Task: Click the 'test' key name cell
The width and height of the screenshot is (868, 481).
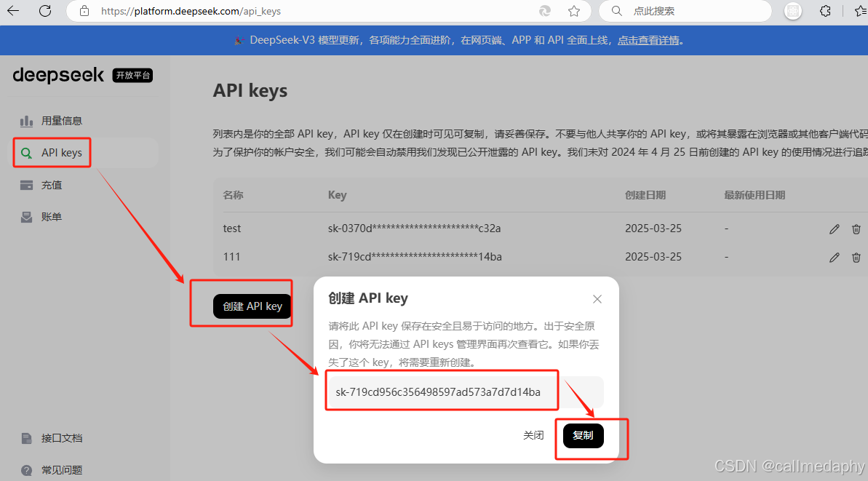Action: 232,228
